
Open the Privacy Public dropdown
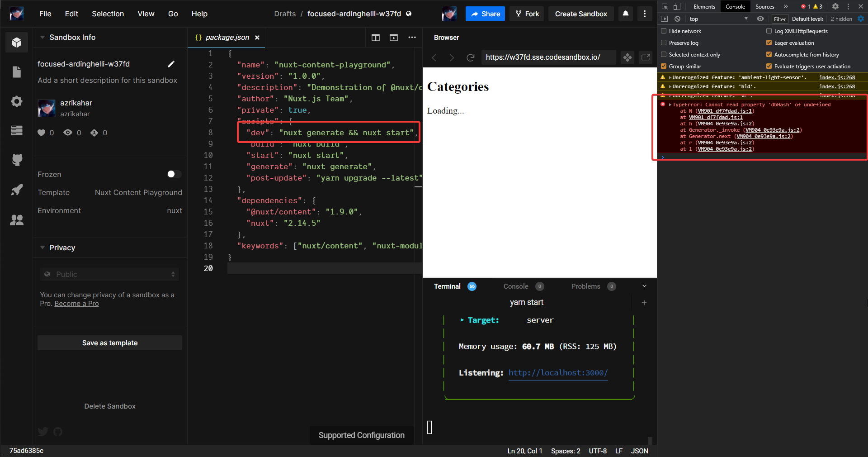109,274
